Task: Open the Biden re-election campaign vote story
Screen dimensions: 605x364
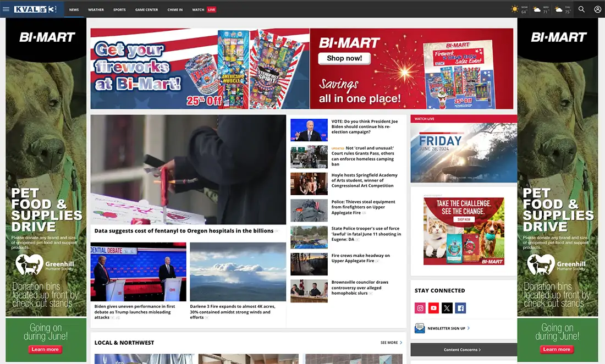Action: [x=364, y=126]
